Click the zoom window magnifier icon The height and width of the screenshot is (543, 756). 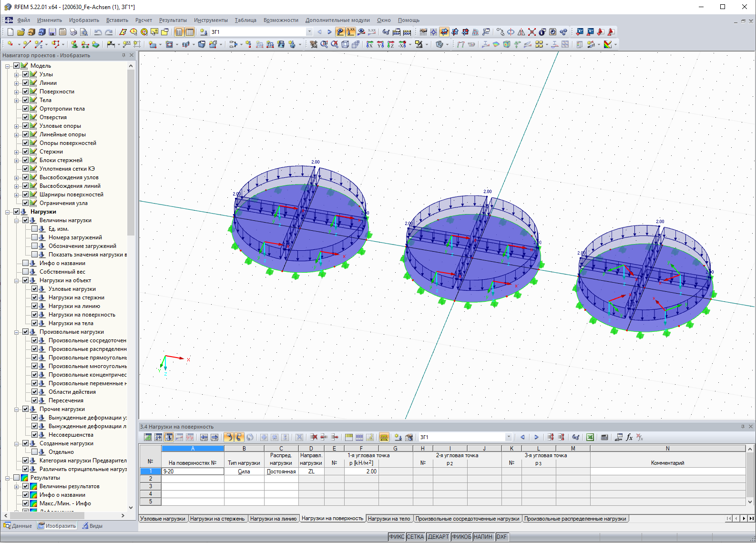324,44
